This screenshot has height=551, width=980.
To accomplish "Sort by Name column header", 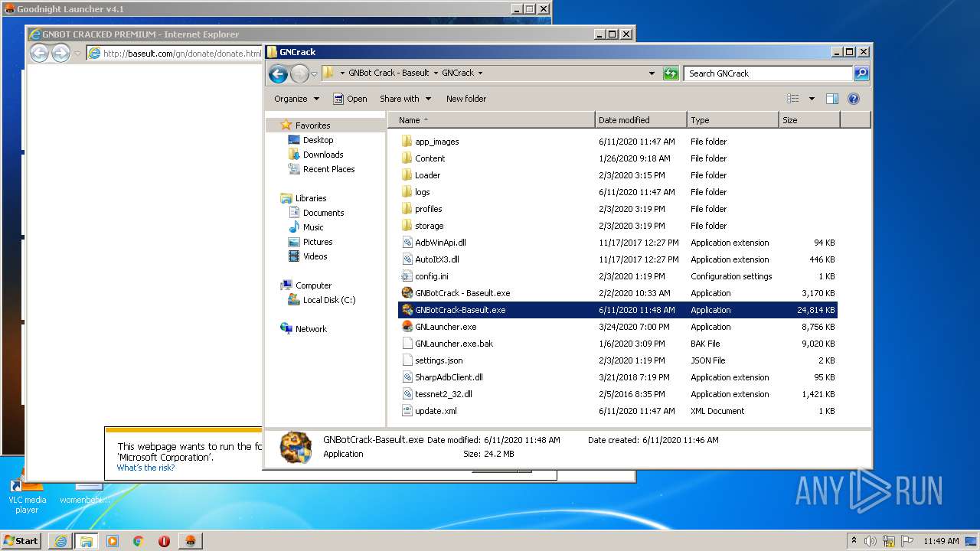I will point(492,120).
